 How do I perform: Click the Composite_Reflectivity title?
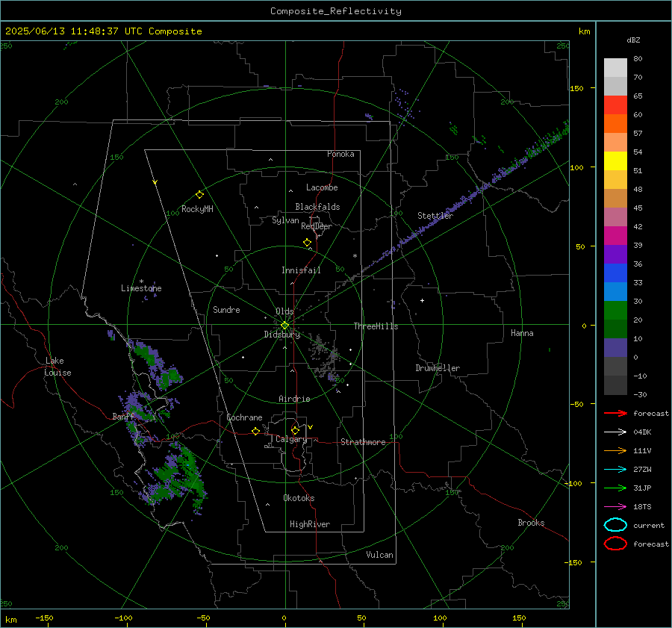(x=335, y=11)
